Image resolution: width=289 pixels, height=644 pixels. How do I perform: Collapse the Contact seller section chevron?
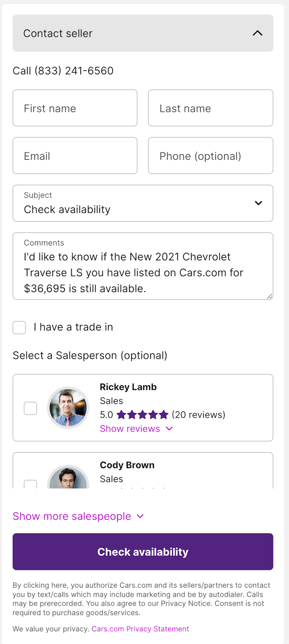coord(257,33)
